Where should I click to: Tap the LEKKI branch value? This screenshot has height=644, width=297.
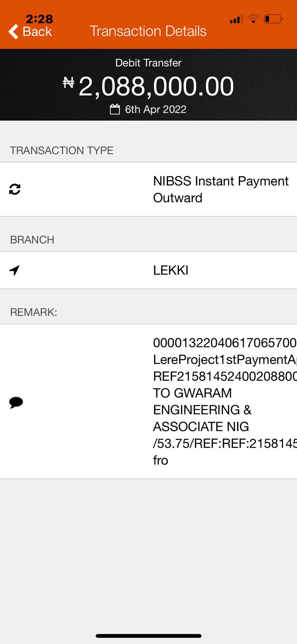pos(171,270)
